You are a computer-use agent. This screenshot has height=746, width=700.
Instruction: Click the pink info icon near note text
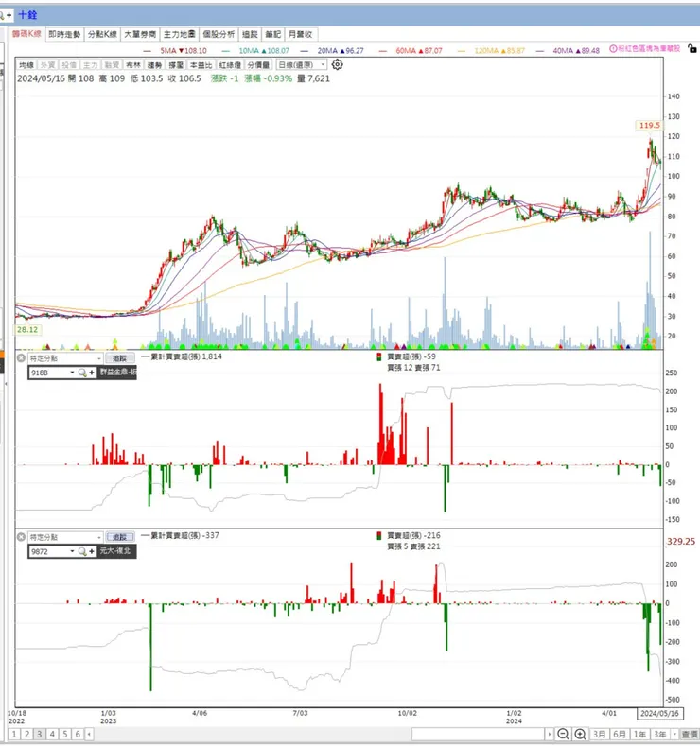pos(613,48)
